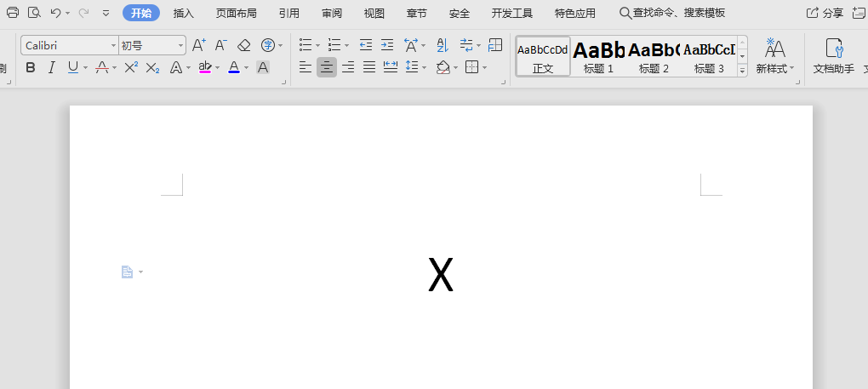Expand the styles gallery list
The width and height of the screenshot is (868, 389).
(x=742, y=71)
